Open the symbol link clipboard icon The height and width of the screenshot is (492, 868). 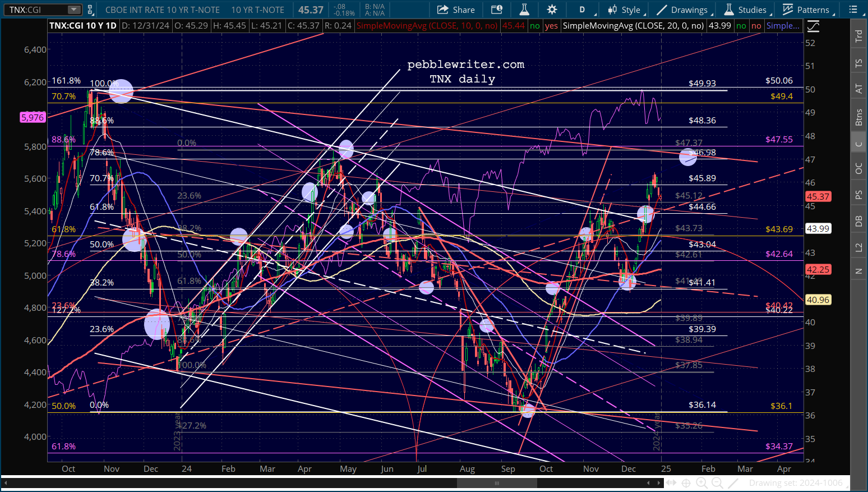[90, 10]
